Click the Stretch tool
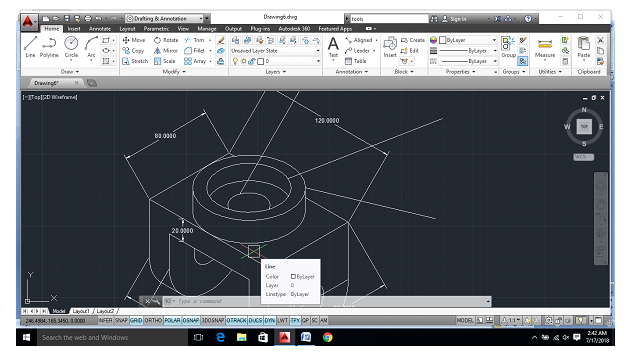 tap(135, 61)
